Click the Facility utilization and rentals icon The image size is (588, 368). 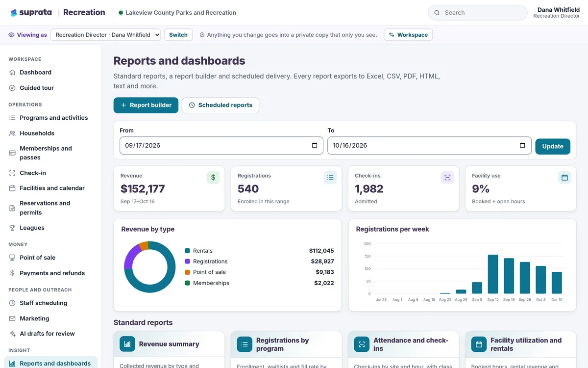(x=479, y=344)
